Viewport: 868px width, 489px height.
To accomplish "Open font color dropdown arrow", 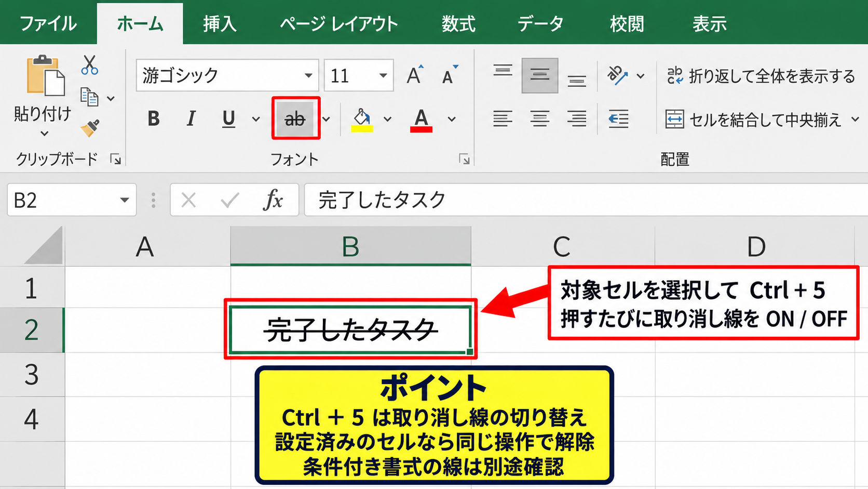I will 452,119.
